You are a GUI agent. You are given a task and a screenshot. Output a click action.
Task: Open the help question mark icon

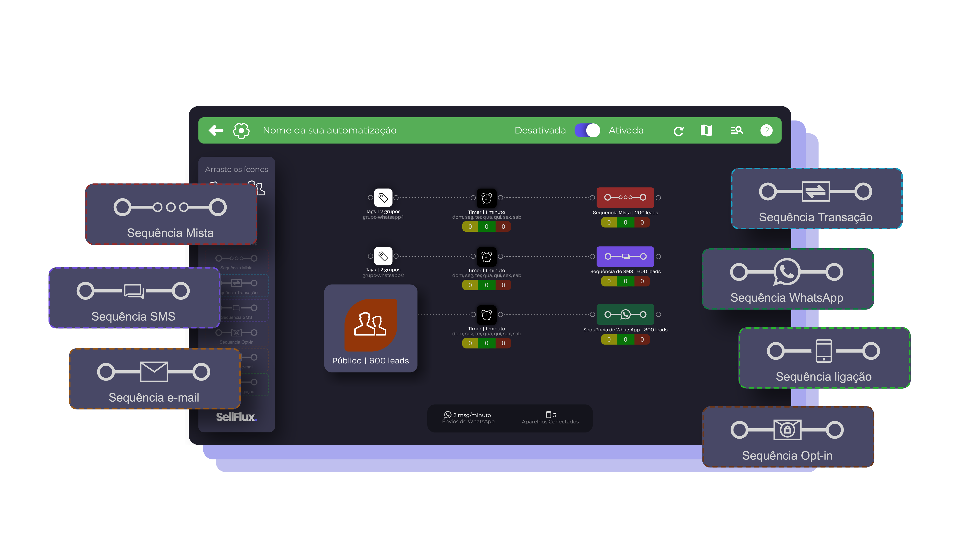tap(766, 131)
